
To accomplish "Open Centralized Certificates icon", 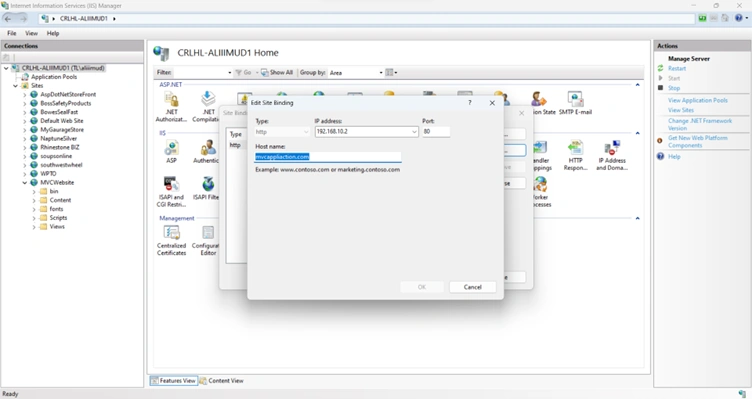I will 171,240.
